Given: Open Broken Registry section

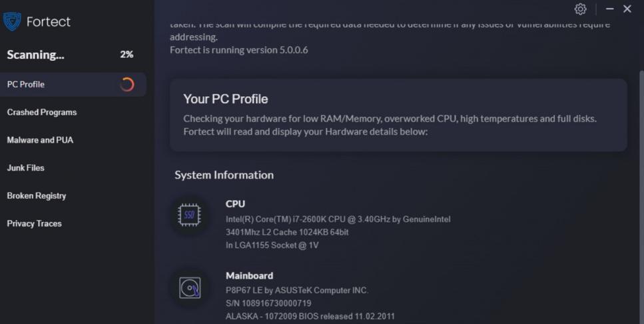Looking at the screenshot, I should pos(37,196).
